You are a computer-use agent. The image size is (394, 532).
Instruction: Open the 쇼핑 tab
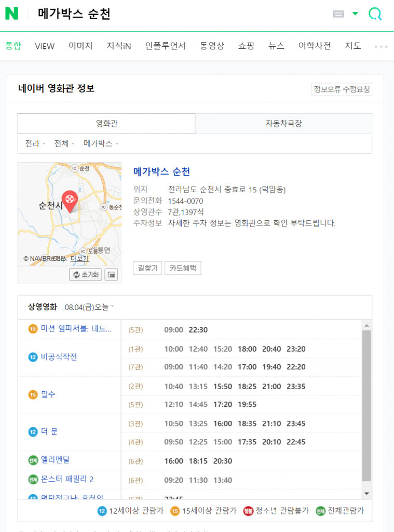pos(246,46)
